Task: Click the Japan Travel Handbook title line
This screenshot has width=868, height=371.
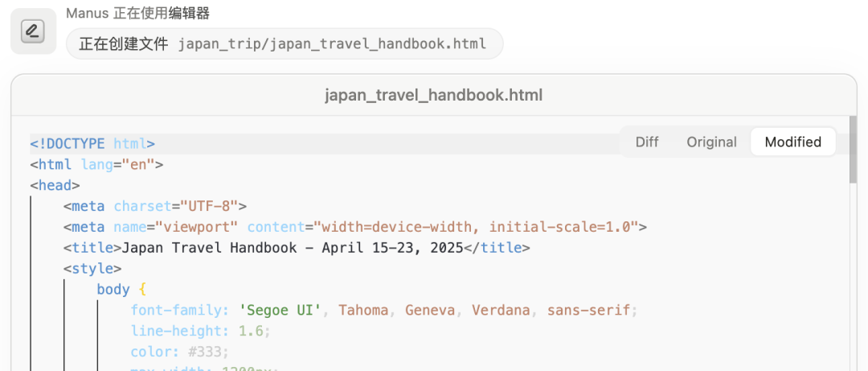Action: [x=297, y=248]
